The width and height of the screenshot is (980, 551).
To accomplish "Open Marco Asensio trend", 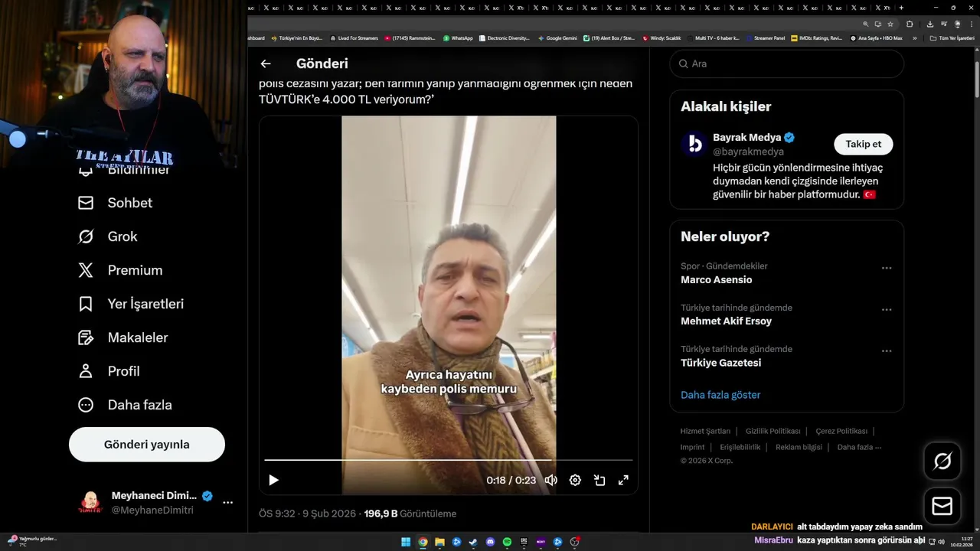I will (716, 280).
